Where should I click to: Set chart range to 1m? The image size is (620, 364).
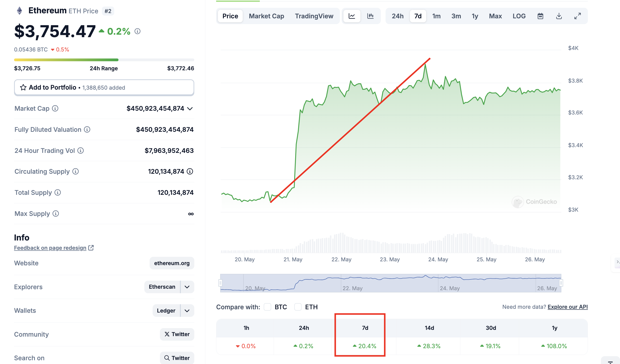click(437, 16)
